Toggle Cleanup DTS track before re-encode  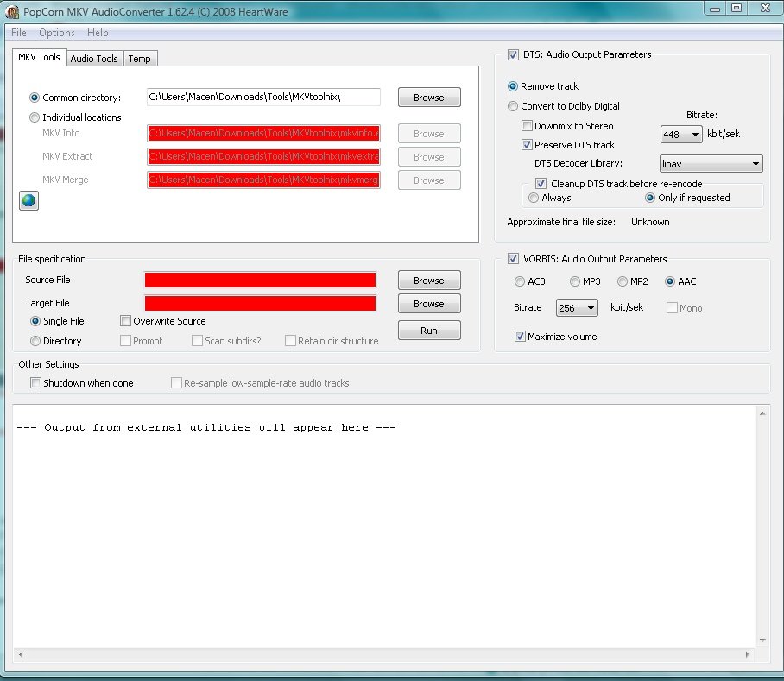pos(541,183)
